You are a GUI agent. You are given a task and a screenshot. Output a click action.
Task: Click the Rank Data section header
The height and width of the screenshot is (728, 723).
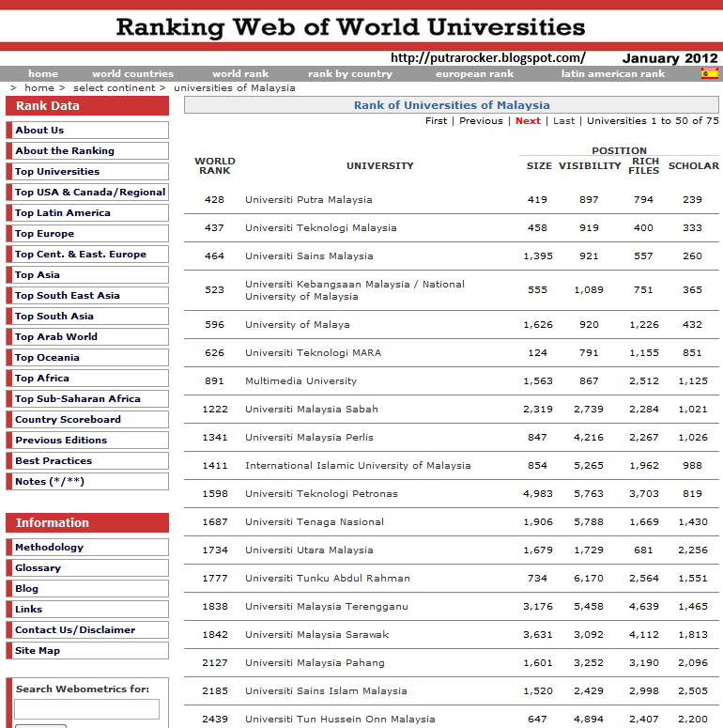(x=87, y=106)
